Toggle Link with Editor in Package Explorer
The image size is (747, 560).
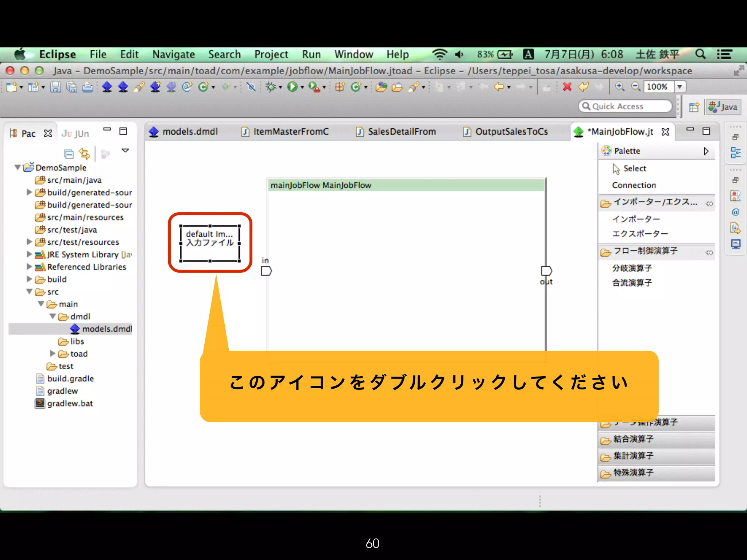coord(84,154)
